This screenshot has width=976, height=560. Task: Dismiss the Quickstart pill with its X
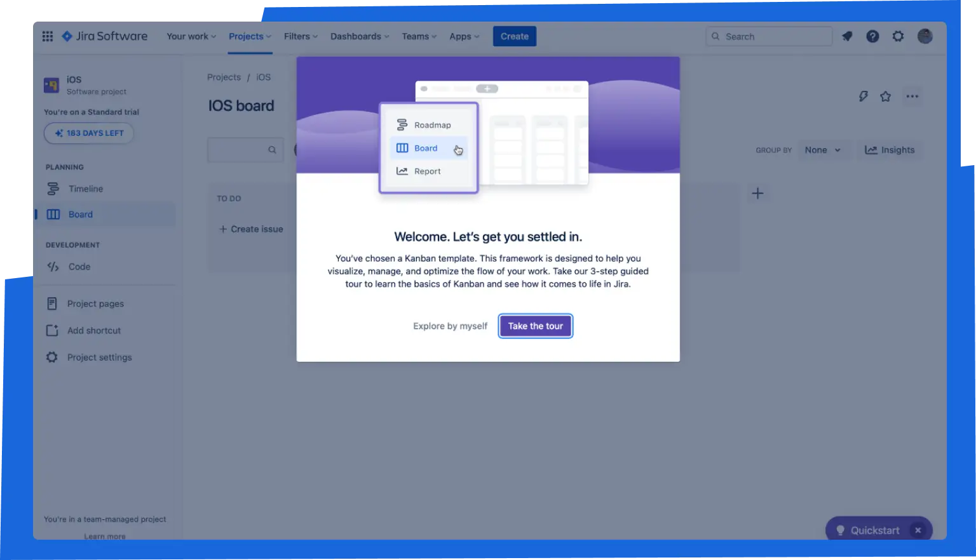click(918, 530)
